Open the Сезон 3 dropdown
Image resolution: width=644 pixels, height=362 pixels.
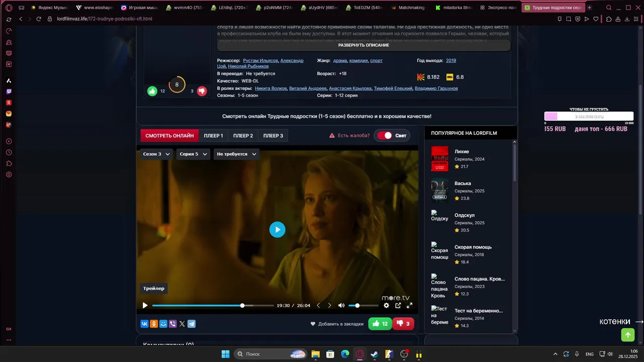pyautogui.click(x=156, y=154)
